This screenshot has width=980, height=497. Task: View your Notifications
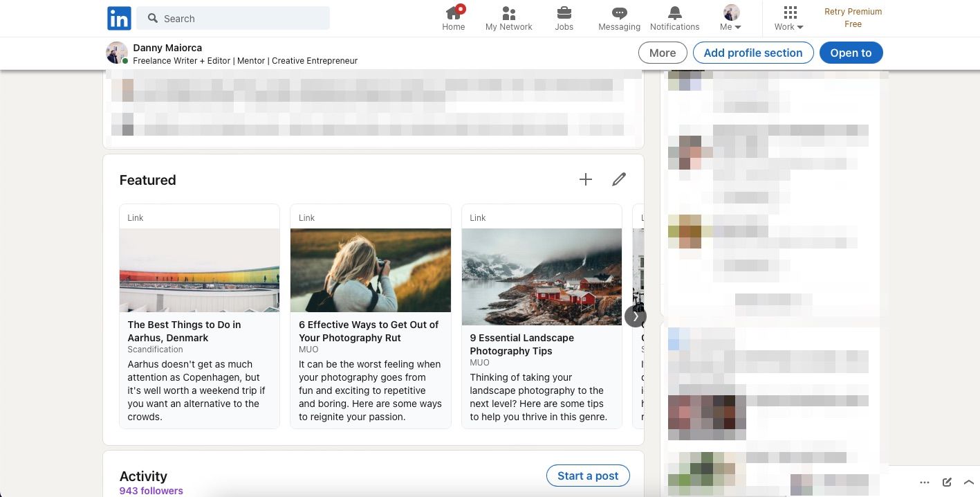[674, 19]
